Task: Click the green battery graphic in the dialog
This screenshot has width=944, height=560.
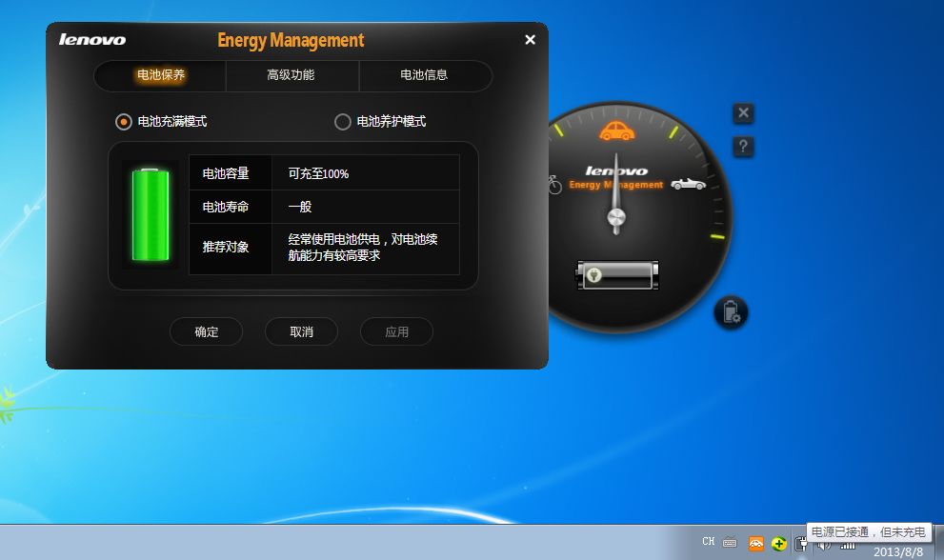Action: (x=150, y=215)
